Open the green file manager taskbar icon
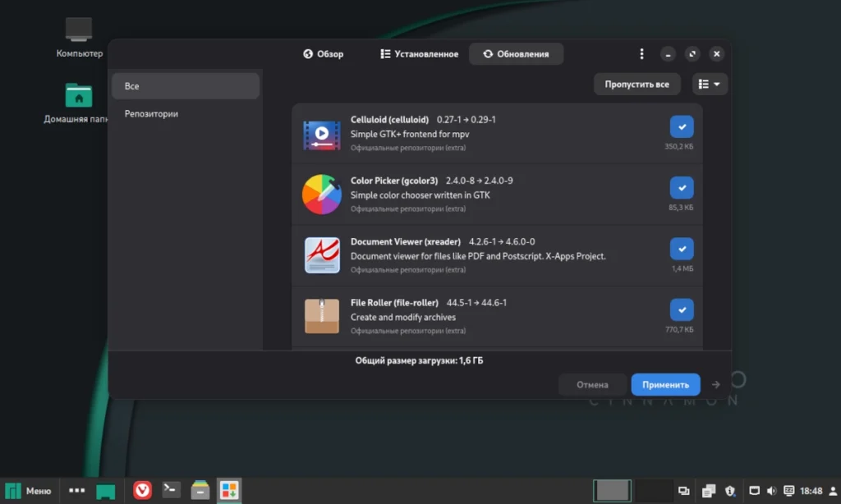Screen dimensions: 841x504 click(106, 491)
